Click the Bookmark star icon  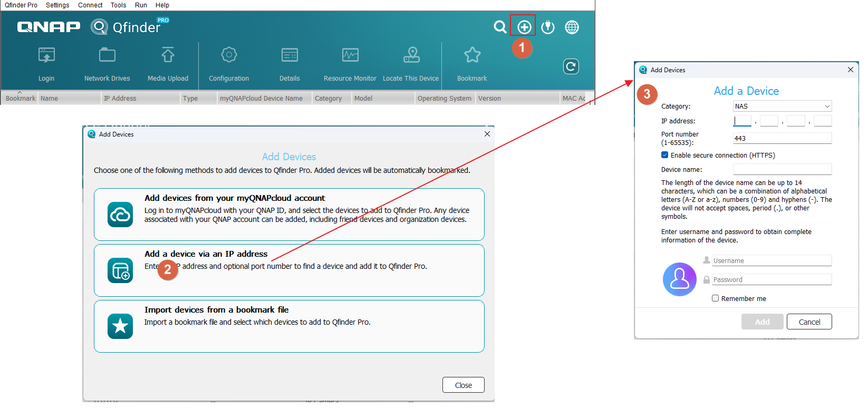[x=472, y=55]
